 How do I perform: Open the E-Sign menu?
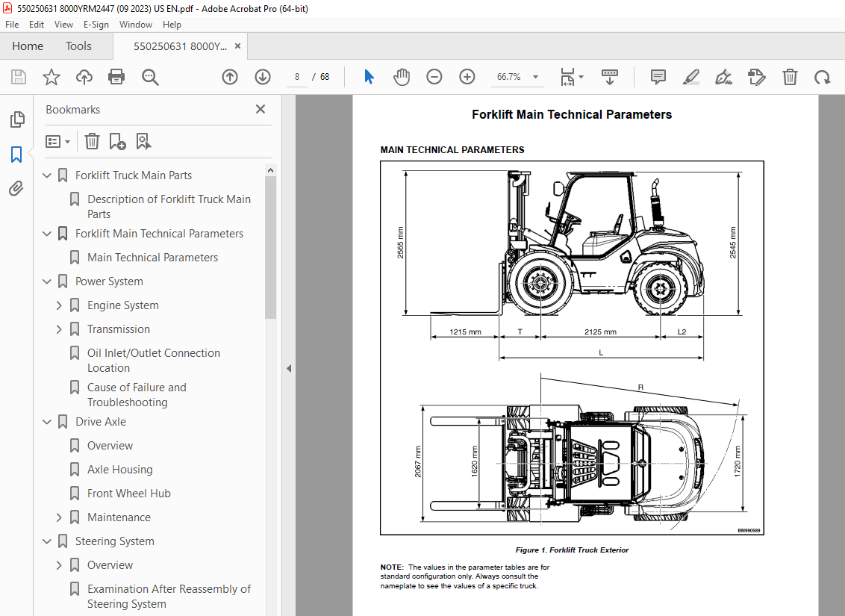96,24
